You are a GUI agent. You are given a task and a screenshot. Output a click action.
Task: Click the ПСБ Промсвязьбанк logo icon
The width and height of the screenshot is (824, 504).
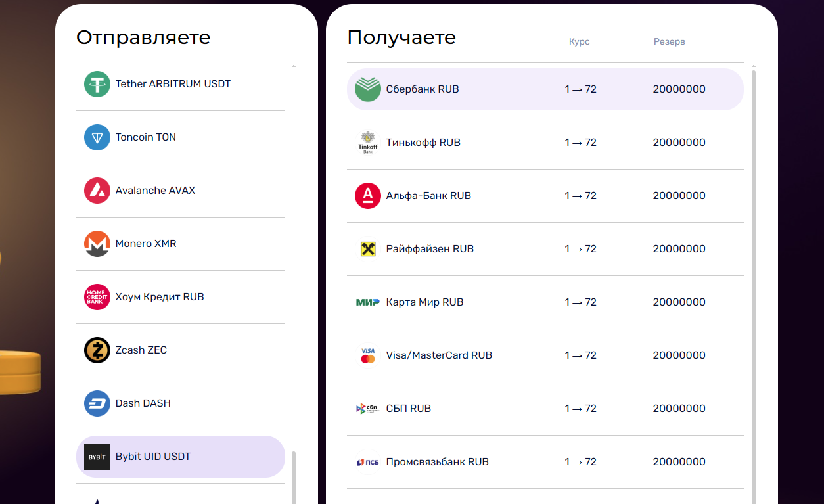[x=368, y=462]
